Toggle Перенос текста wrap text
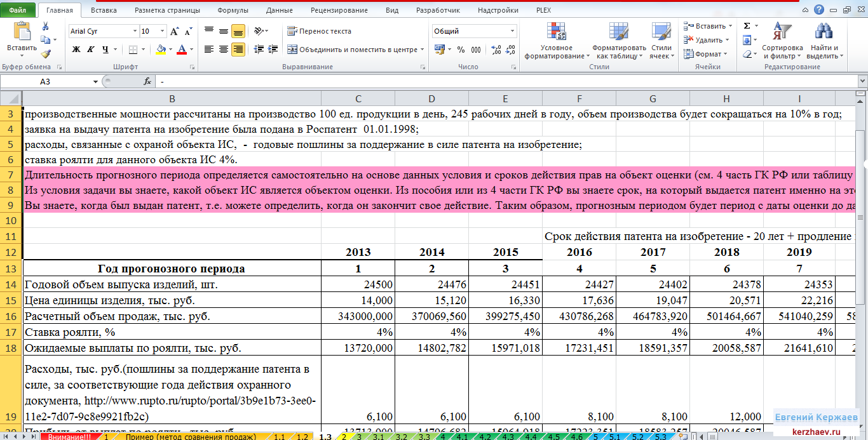Screen dimensions: 868x440 coord(319,31)
